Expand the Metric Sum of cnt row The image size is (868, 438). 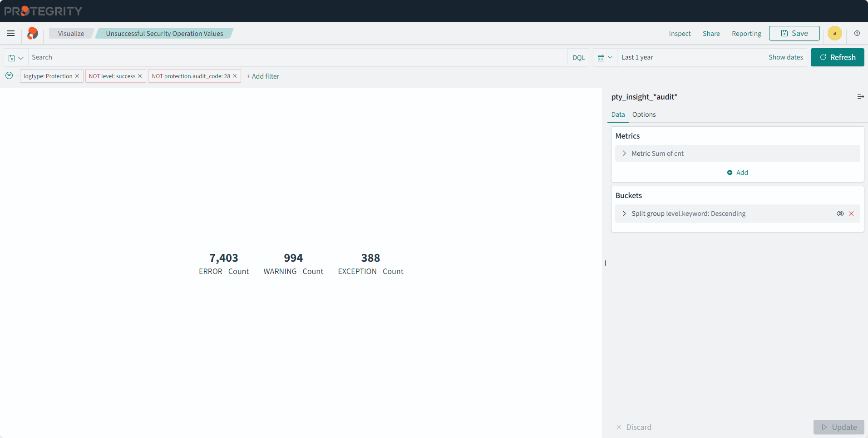pos(737,154)
